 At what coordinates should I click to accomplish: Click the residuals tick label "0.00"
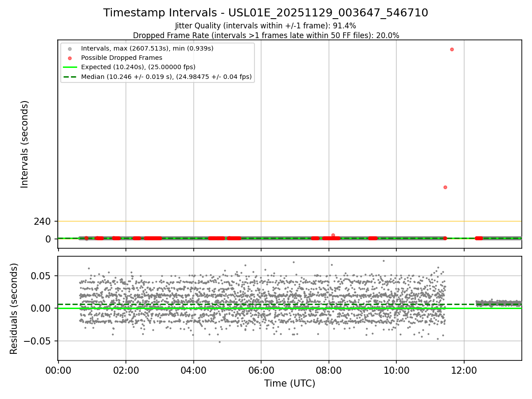click(x=41, y=309)
